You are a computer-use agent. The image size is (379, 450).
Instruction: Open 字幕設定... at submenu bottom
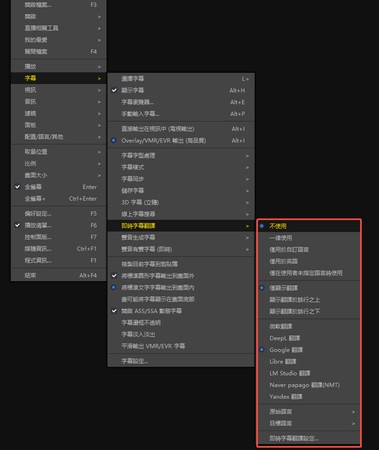[181, 361]
